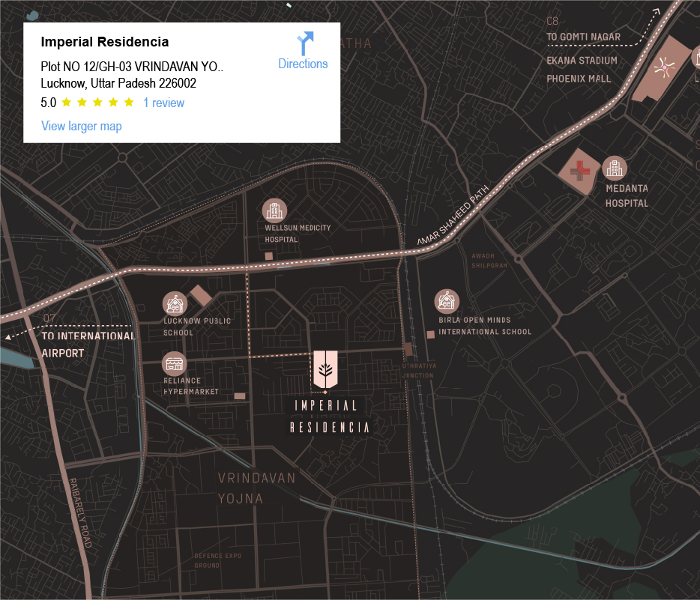Screen dimensions: 700x600
Task: Click the Uthratiya Junction square marker
Action: coord(408,349)
